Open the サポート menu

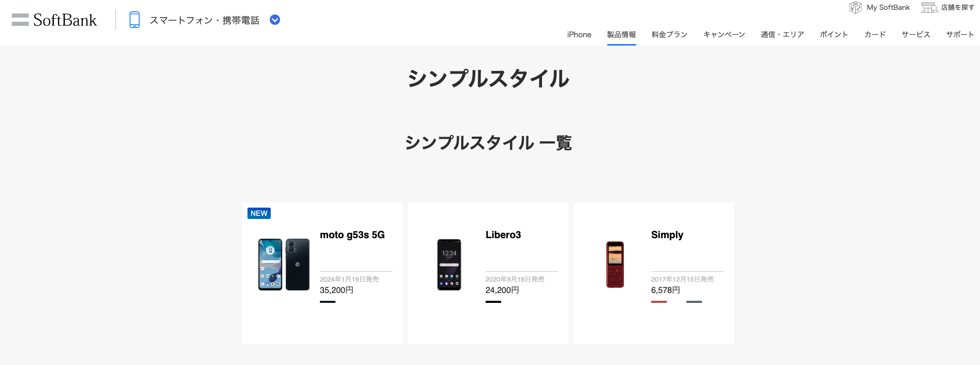(x=960, y=35)
